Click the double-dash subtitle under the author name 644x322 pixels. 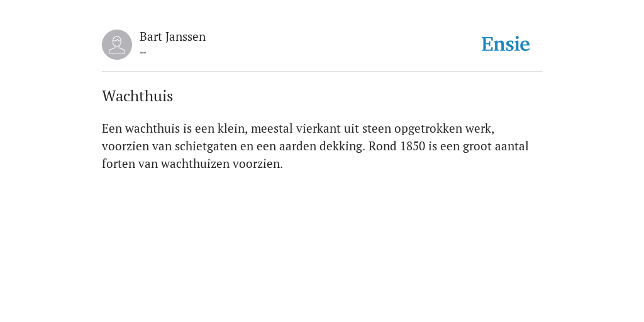pyautogui.click(x=143, y=53)
